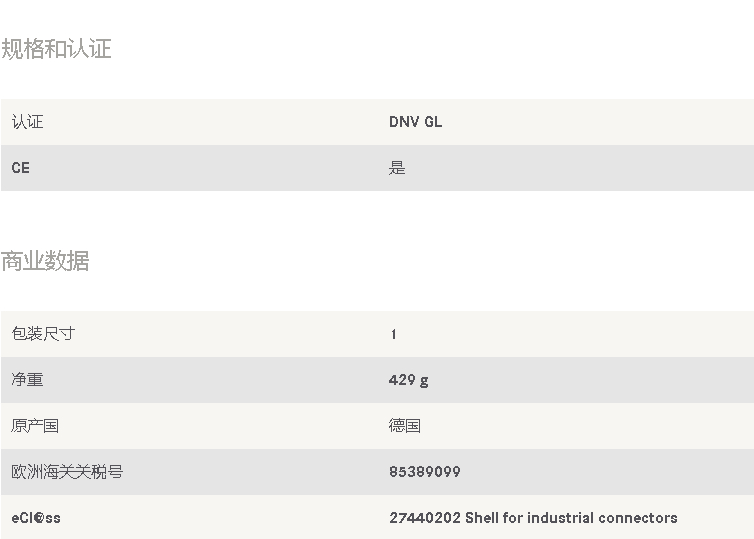Select the CE row label
The height and width of the screenshot is (539, 754).
(x=21, y=168)
